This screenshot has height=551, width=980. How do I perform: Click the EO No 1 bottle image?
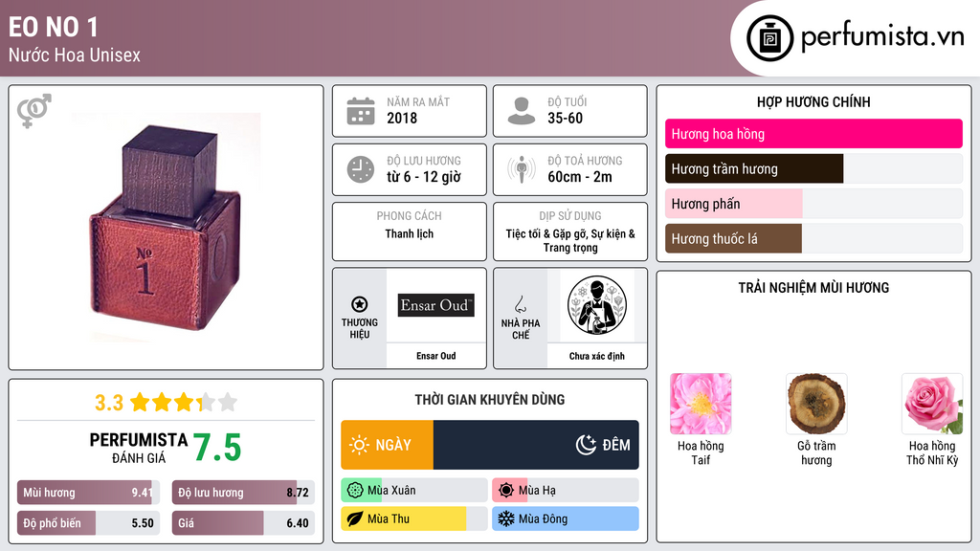(x=166, y=228)
